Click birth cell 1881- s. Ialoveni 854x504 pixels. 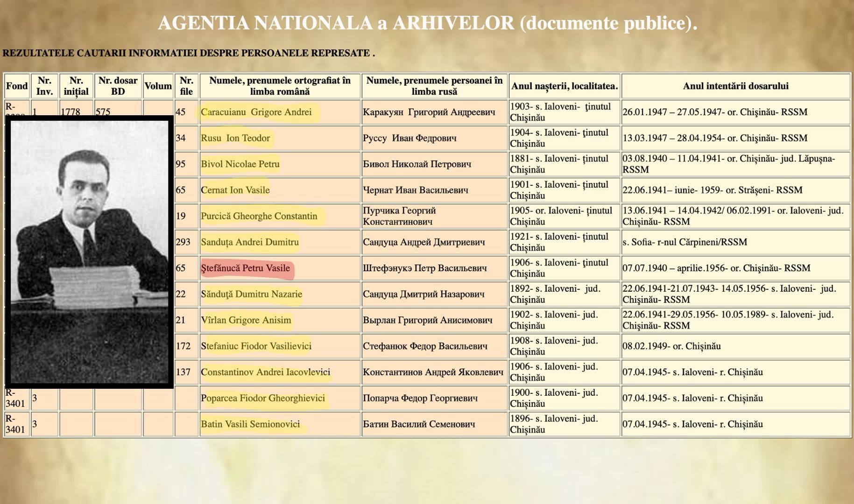(565, 164)
